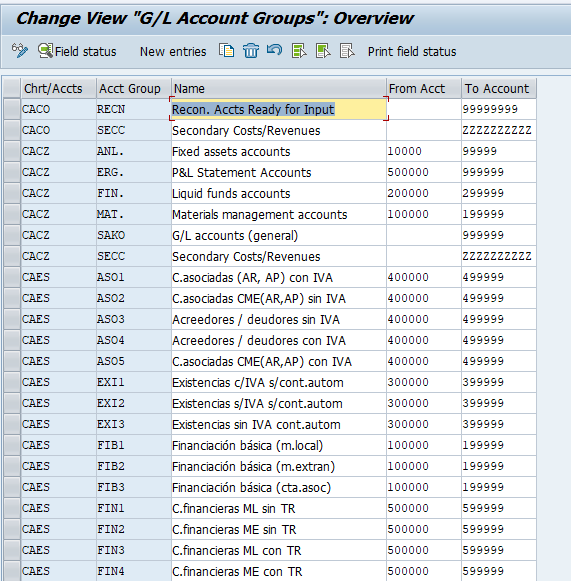Click the To Account column header

[499, 88]
